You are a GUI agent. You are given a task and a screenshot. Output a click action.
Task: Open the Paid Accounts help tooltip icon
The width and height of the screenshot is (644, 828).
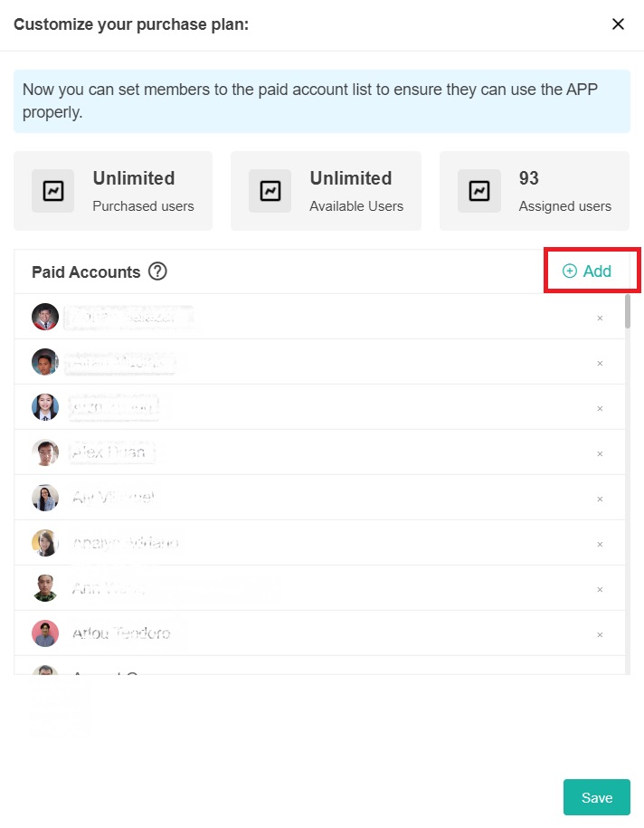point(157,271)
